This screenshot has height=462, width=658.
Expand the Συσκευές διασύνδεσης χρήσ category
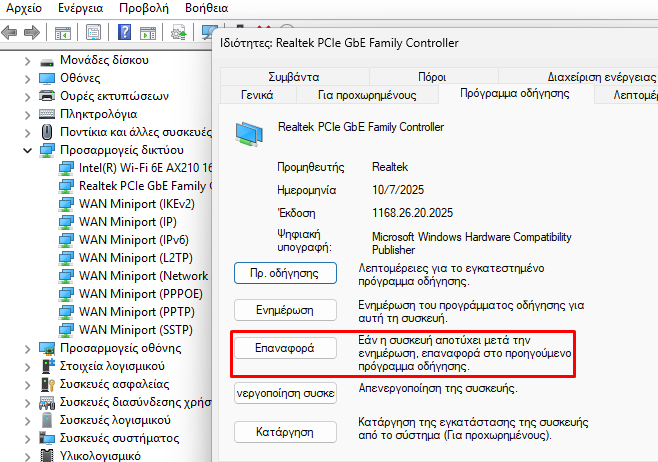[27, 403]
